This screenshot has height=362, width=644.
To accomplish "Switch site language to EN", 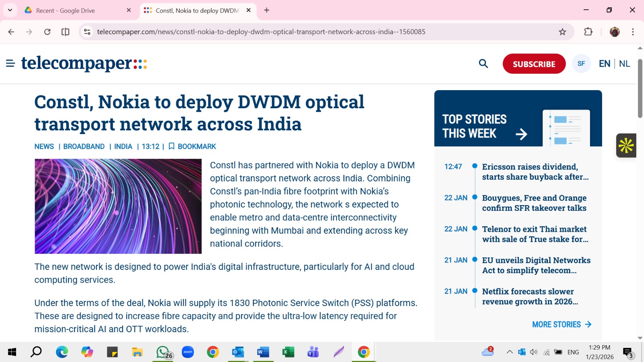I will [604, 64].
